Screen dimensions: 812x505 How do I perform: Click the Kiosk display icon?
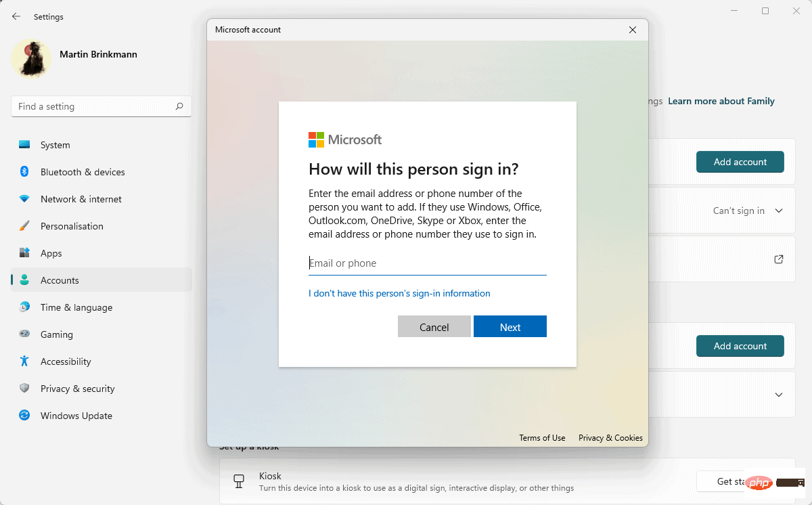pos(238,481)
